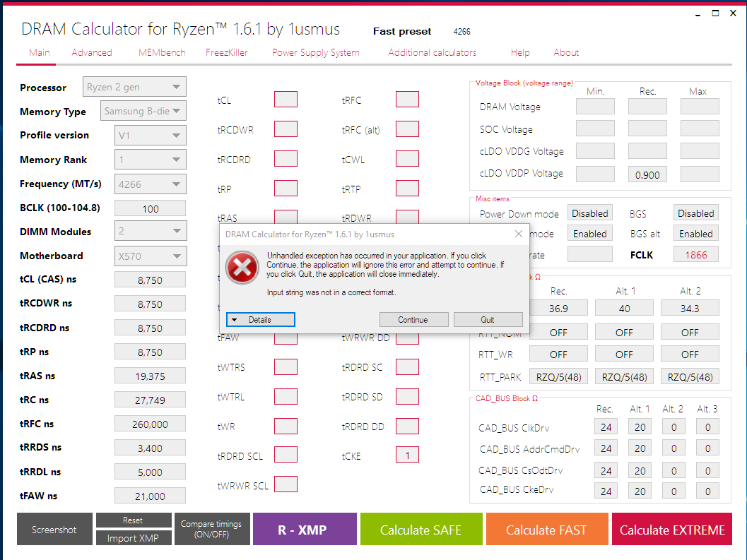
Task: Maximize the DRAM Calculator window
Action: (715, 13)
